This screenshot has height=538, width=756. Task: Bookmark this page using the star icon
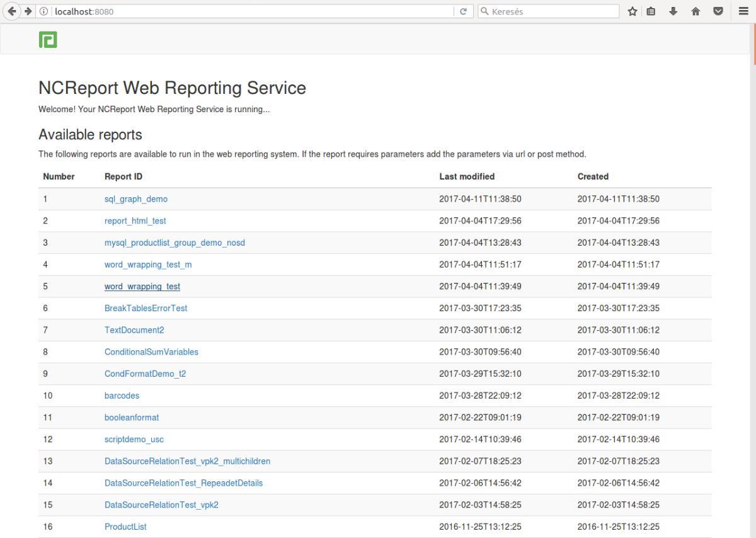[632, 11]
